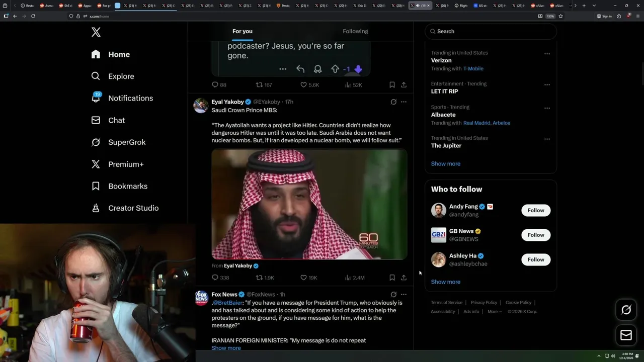644x362 pixels.
Task: Bookmark the top post
Action: pyautogui.click(x=392, y=85)
